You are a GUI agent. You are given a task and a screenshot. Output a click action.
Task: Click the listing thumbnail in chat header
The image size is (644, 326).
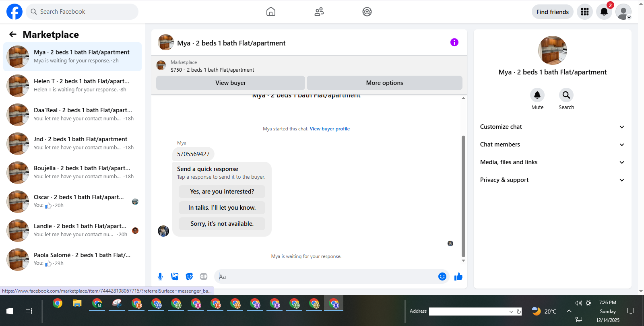click(x=166, y=42)
